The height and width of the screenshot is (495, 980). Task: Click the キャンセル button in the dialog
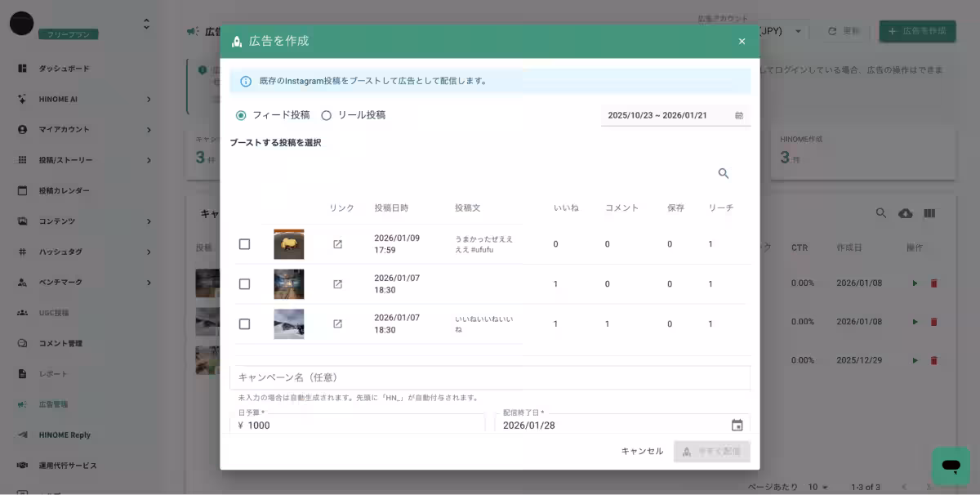pos(642,450)
